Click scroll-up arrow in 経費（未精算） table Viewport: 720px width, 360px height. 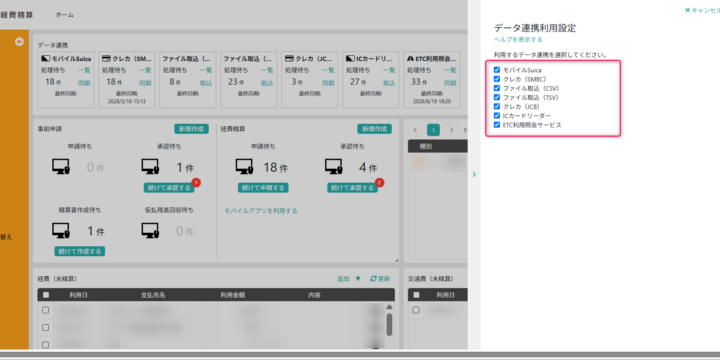[x=389, y=307]
